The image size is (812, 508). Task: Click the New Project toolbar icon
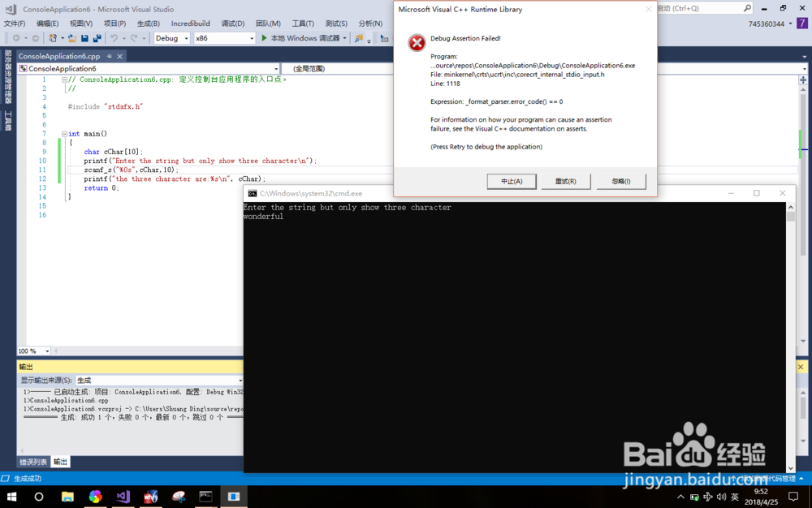point(53,38)
